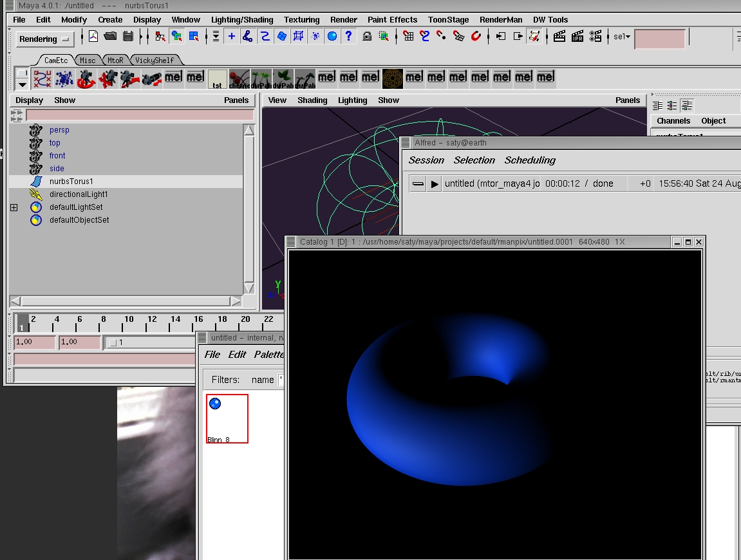
Task: Toggle the surfaces selection mask
Action: pos(281,37)
